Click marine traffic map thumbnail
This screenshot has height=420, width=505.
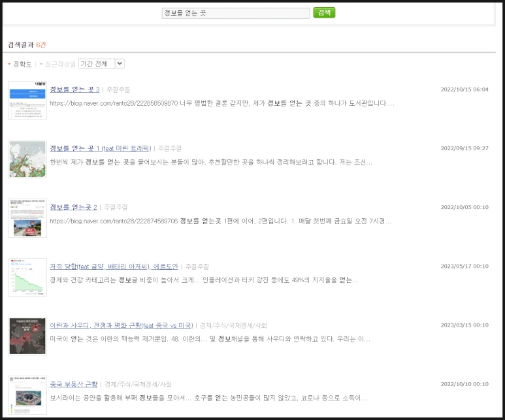[27, 159]
